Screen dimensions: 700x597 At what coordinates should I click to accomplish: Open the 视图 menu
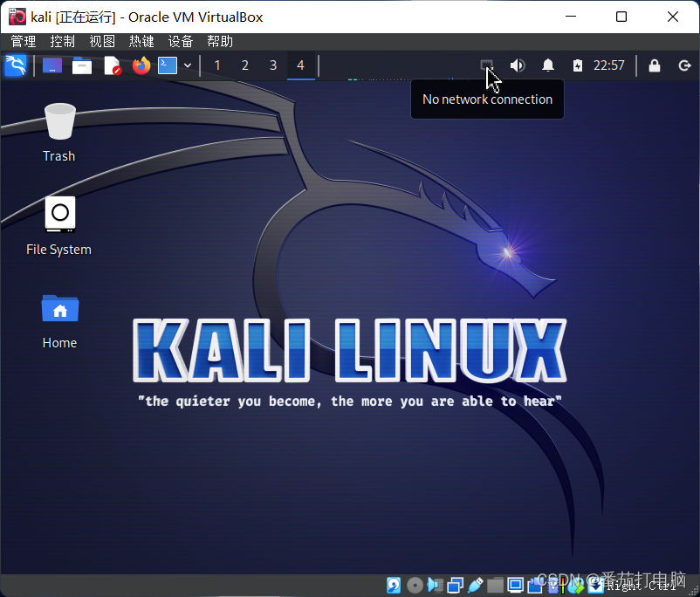click(x=102, y=42)
